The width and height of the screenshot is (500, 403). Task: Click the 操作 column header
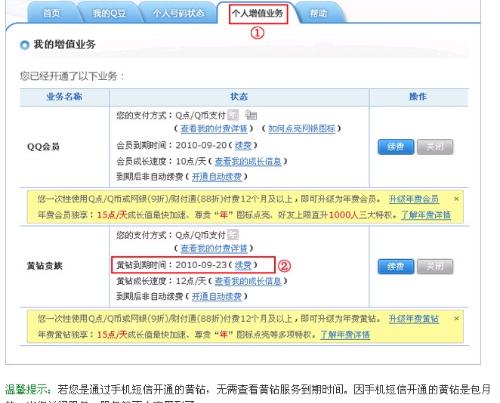click(418, 97)
